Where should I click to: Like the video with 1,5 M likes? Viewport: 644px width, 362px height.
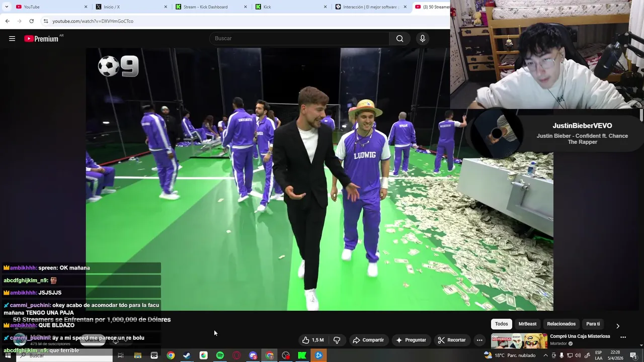coord(312,340)
